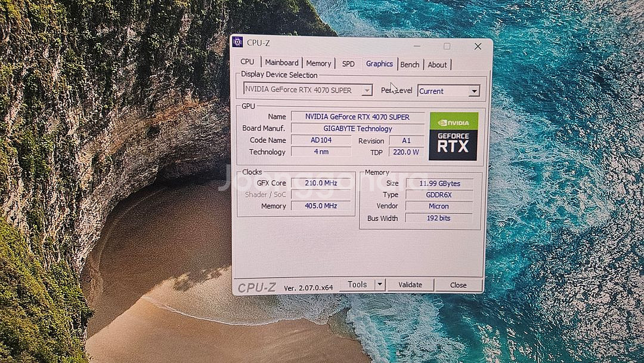Close CPU-Z with the X button
This screenshot has height=363, width=644.
(x=478, y=47)
